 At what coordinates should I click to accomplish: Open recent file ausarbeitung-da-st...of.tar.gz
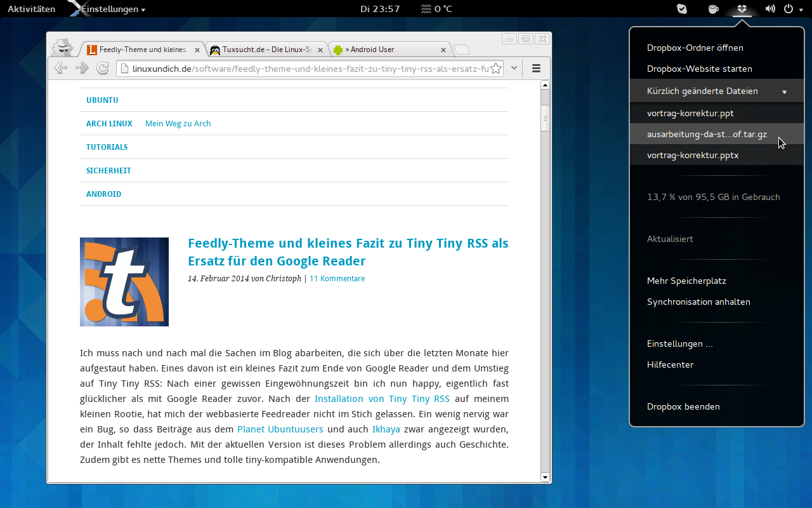[717, 134]
